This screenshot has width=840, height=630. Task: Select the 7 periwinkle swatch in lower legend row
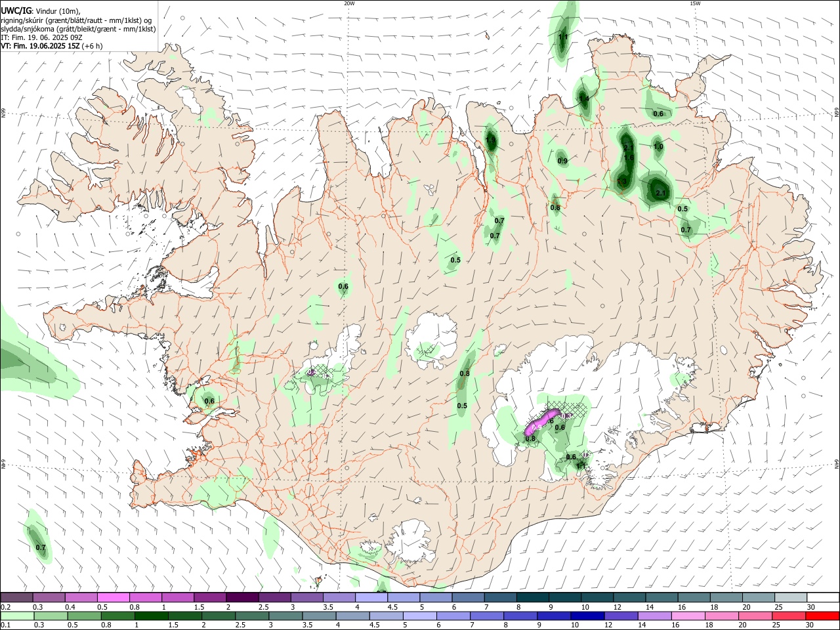(x=486, y=616)
